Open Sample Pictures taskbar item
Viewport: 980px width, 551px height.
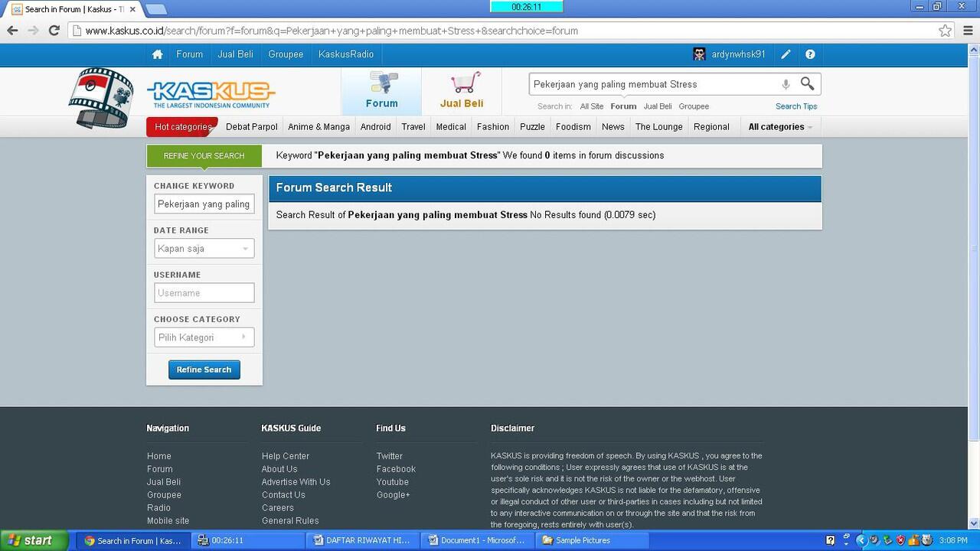click(590, 540)
